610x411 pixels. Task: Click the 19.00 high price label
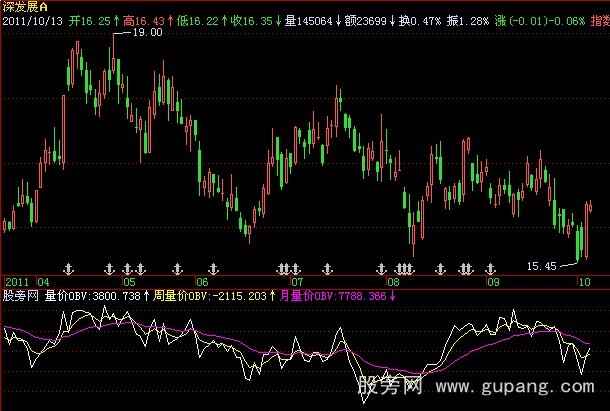(x=147, y=33)
